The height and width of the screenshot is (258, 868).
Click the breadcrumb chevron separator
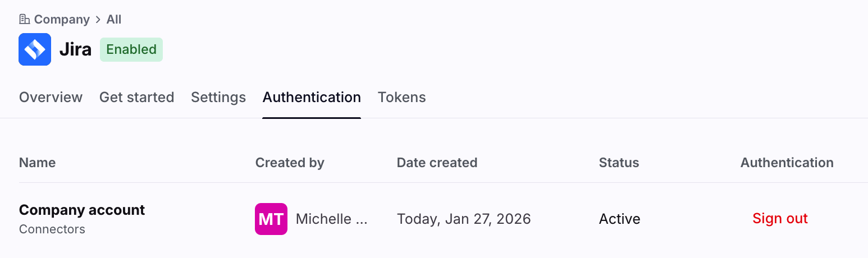[98, 20]
